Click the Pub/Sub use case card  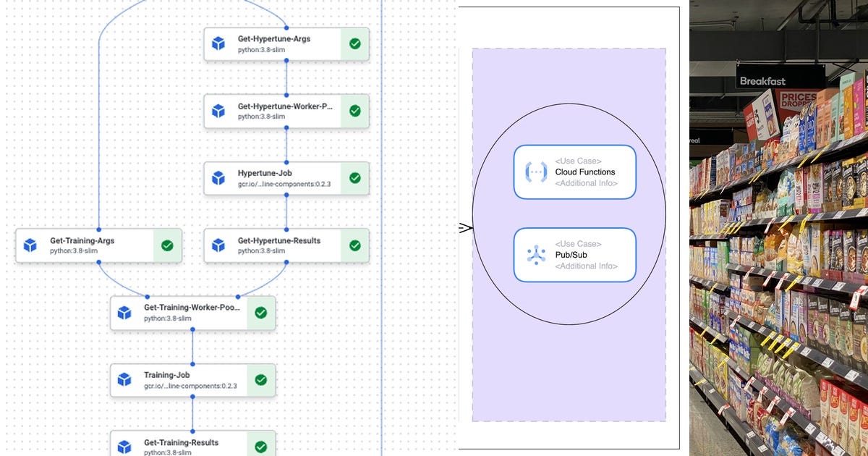[x=575, y=254]
